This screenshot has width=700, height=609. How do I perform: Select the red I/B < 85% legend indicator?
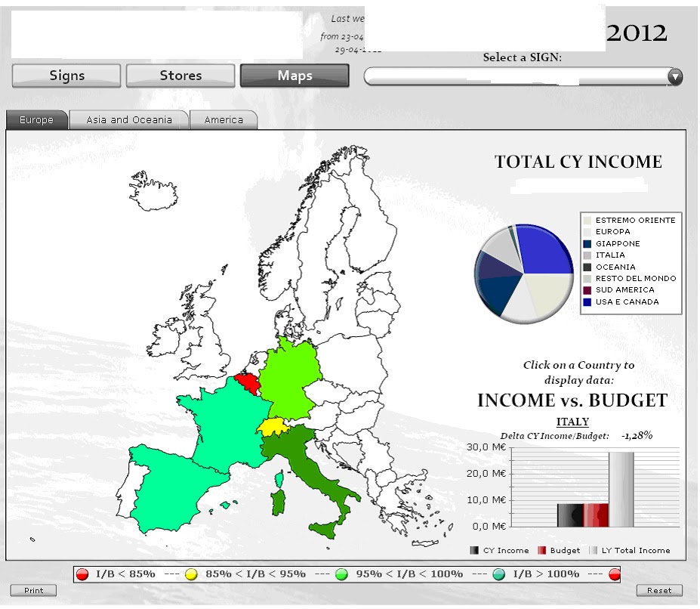pos(82,573)
